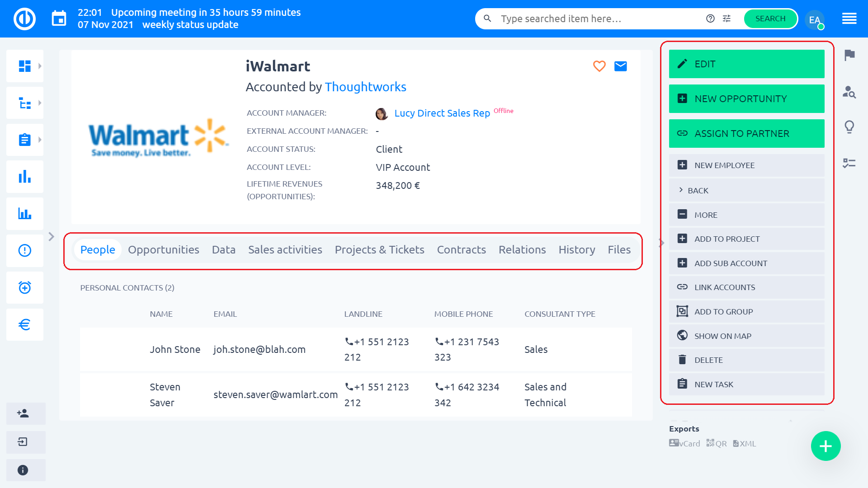868x488 pixels.
Task: Click the Walmart logo image
Action: (158, 138)
